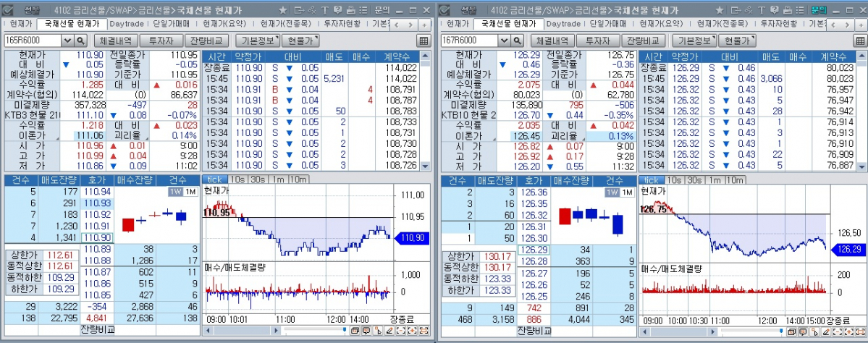Add left window (165R6000) to favorites star

point(283,10)
